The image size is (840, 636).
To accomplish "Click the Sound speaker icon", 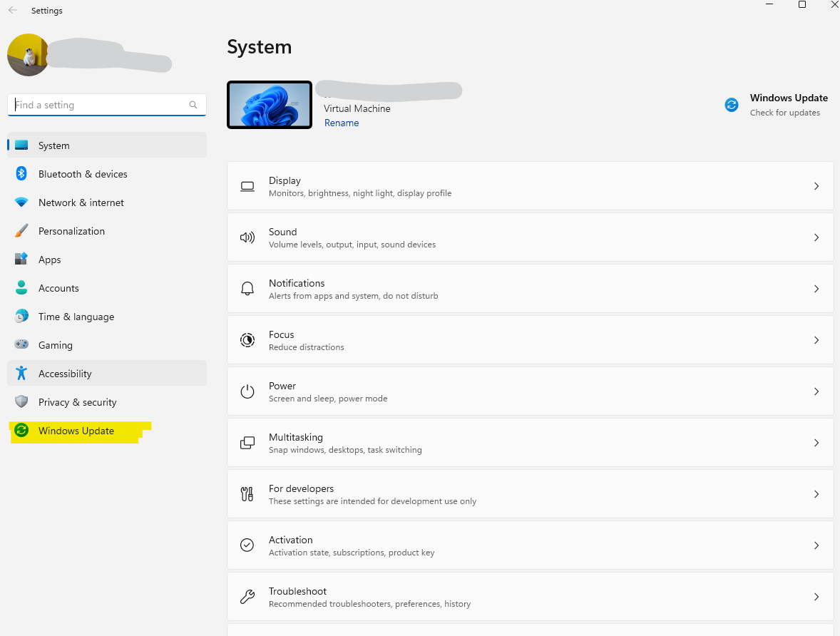I will click(247, 237).
